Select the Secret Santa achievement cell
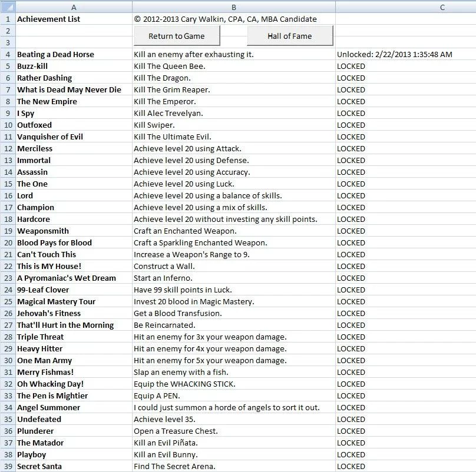The height and width of the screenshot is (472, 476). point(74,466)
